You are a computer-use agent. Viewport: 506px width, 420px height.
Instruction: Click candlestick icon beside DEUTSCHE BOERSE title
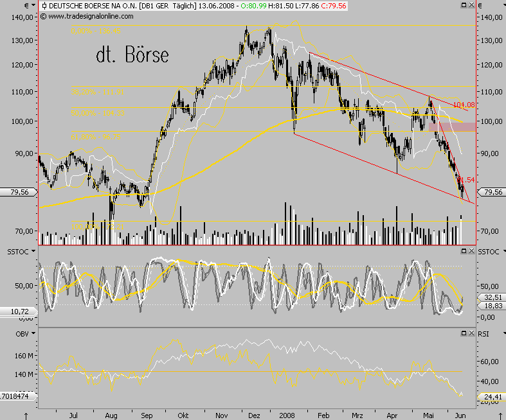tap(43, 6)
